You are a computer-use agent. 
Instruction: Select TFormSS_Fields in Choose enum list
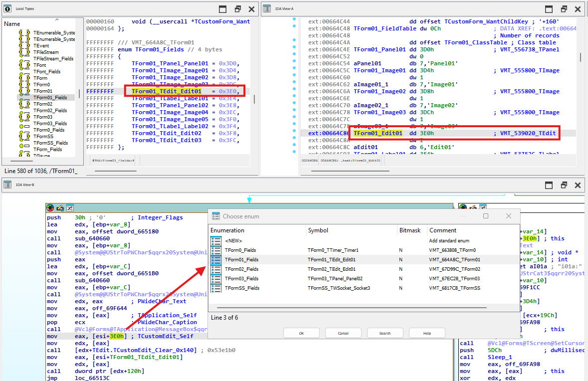(364, 288)
